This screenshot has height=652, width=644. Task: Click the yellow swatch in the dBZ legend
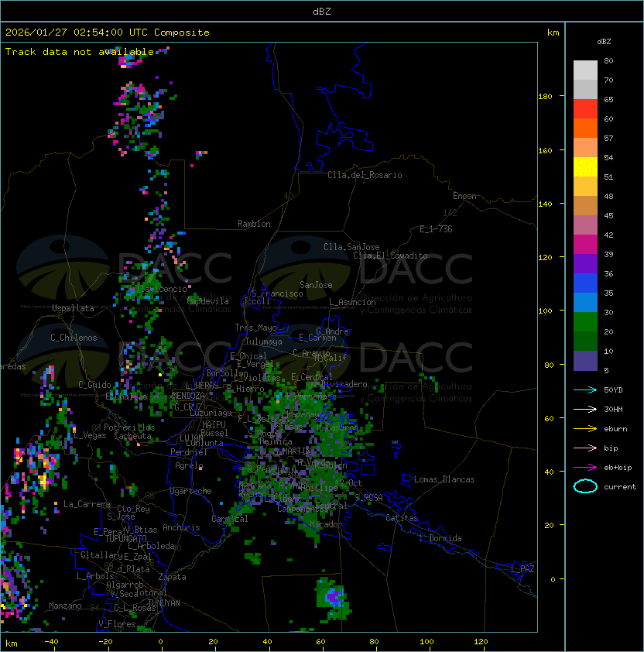pyautogui.click(x=585, y=166)
